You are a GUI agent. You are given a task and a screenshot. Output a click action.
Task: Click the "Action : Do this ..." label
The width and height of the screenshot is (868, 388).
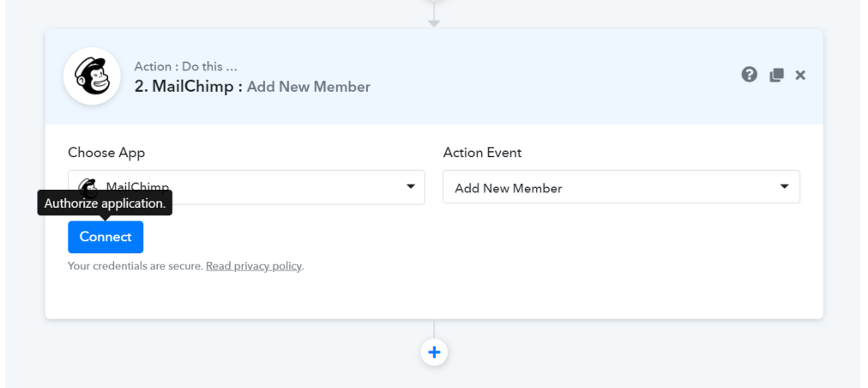coord(185,66)
